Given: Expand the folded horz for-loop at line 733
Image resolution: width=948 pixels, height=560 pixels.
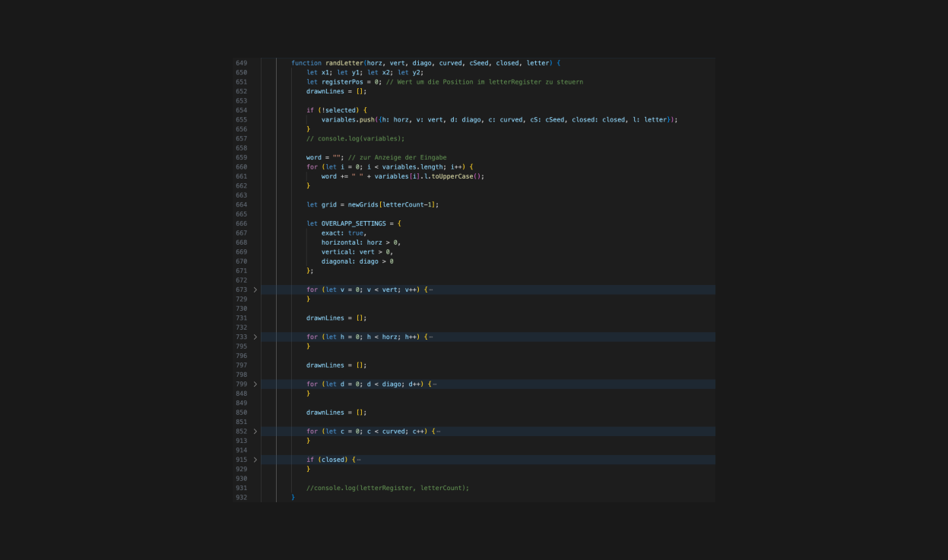Looking at the screenshot, I should point(255,337).
